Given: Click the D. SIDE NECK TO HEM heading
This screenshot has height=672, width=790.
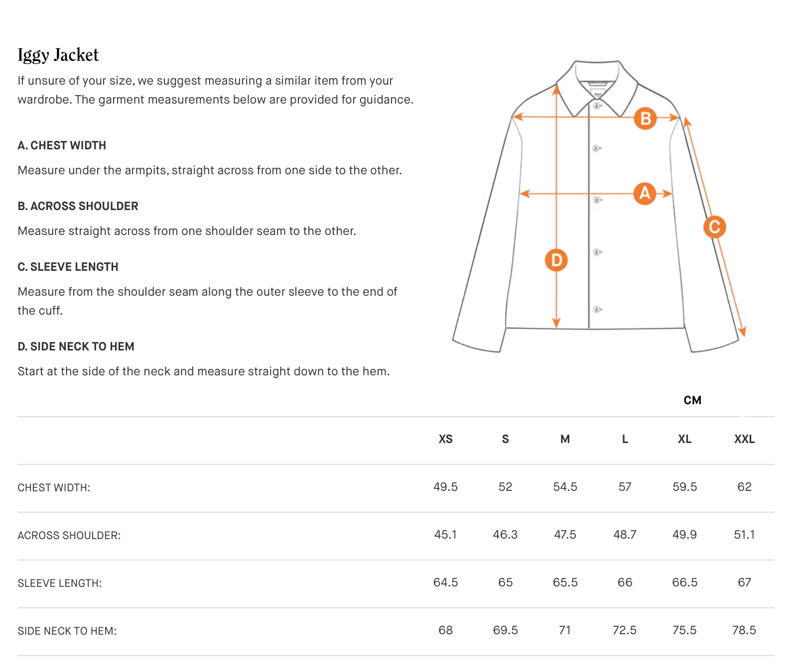Looking at the screenshot, I should coord(76,346).
